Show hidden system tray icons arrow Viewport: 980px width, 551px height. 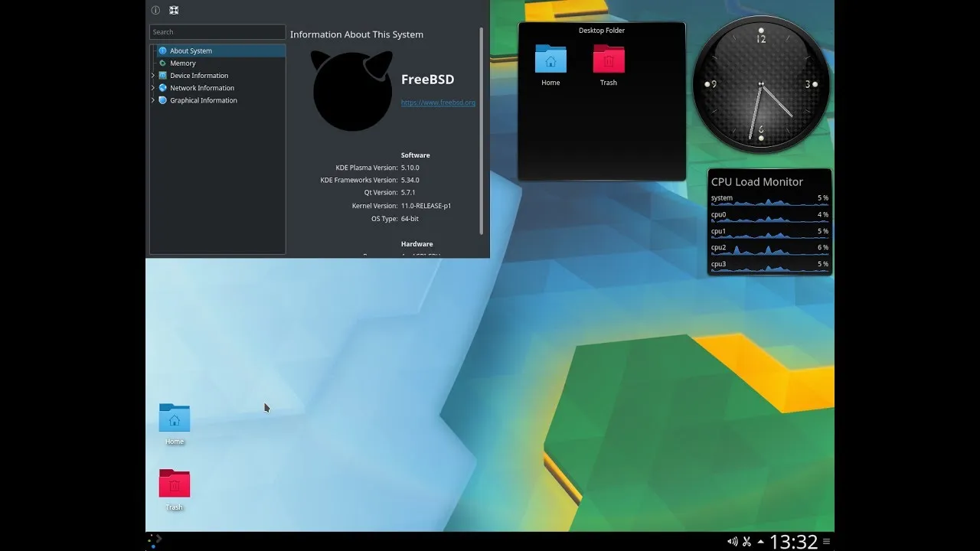click(x=760, y=542)
